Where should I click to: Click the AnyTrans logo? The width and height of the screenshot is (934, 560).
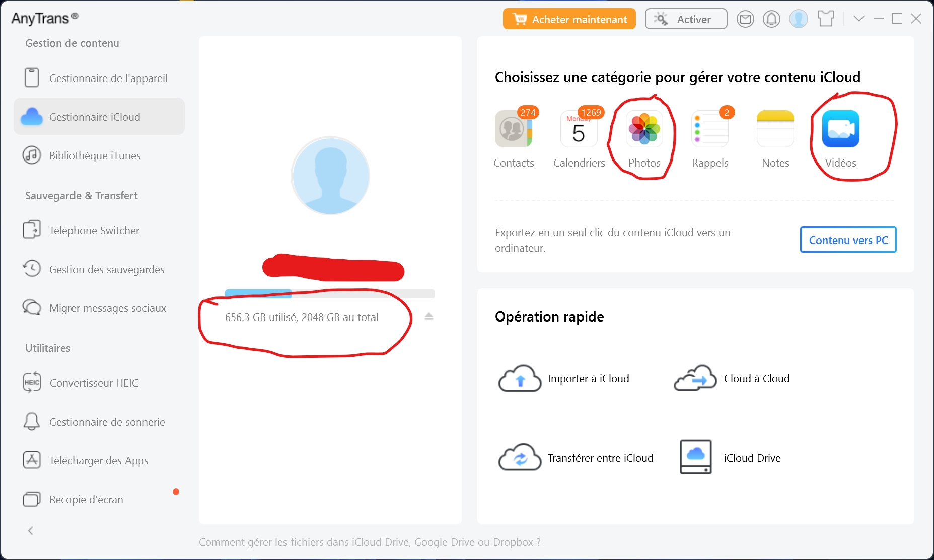45,18
